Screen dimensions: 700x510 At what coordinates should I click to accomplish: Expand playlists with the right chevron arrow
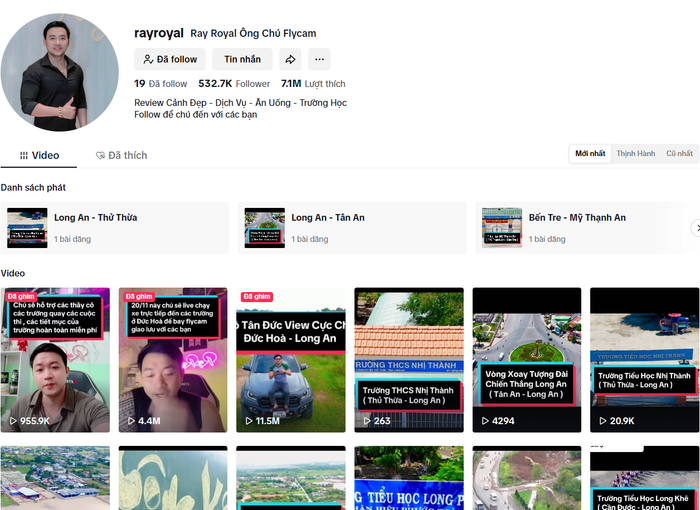pyautogui.click(x=694, y=228)
